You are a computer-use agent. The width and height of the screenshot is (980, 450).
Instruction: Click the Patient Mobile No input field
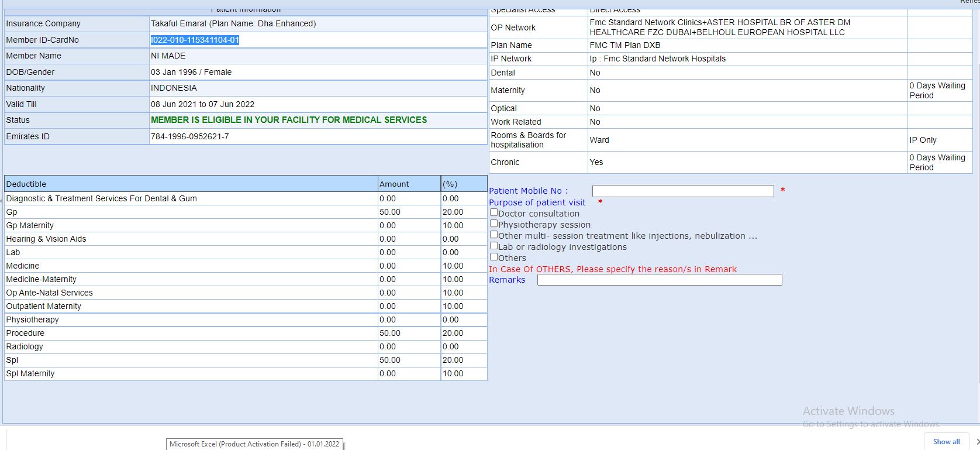click(682, 191)
